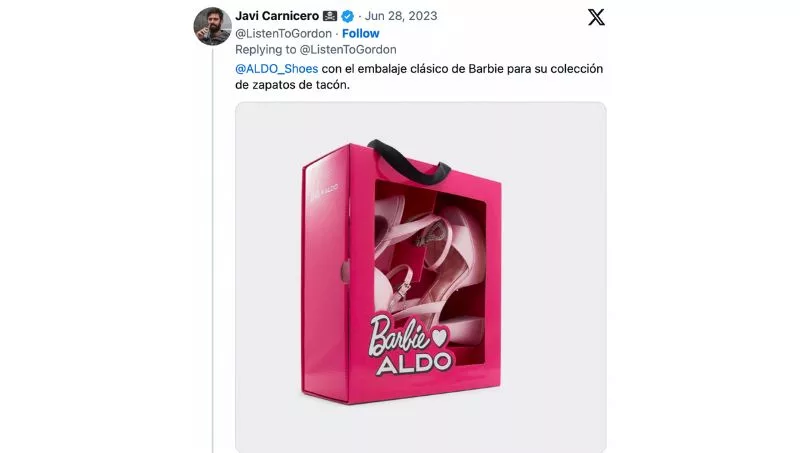Open the @ALDO_Shoes mention
800x453 pixels.
point(277,68)
